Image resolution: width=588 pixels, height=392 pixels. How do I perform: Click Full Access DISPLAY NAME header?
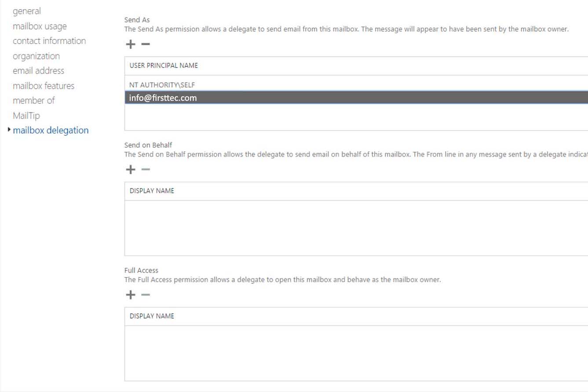pos(152,316)
